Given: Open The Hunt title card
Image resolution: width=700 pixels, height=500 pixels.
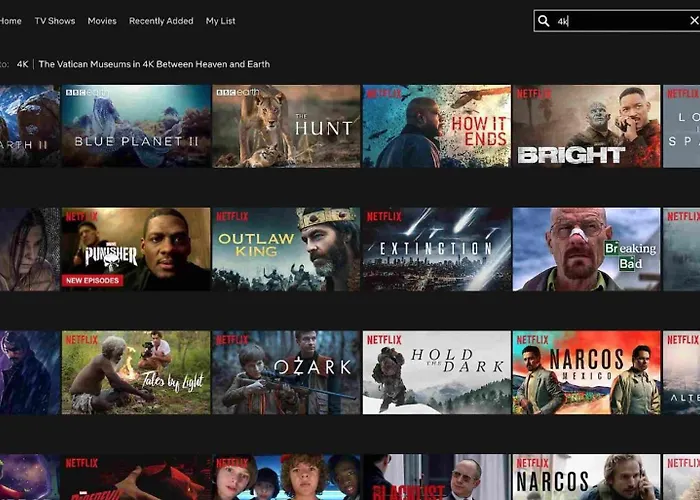Looking at the screenshot, I should 286,126.
